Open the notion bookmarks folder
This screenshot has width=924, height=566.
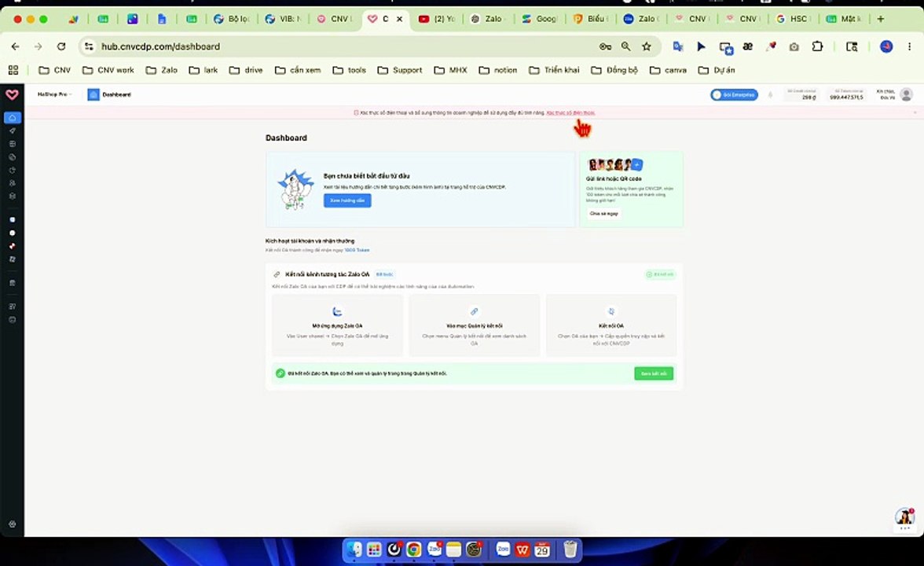tap(498, 70)
